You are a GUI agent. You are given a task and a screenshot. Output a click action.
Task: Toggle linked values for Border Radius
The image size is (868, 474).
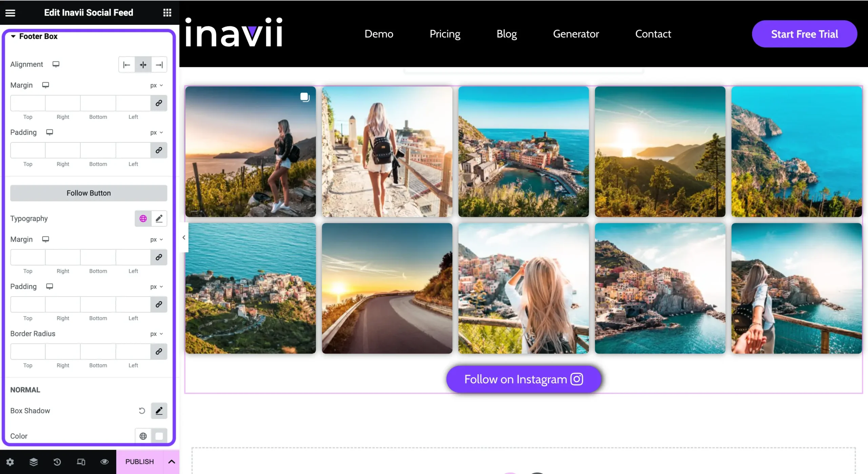[159, 351]
